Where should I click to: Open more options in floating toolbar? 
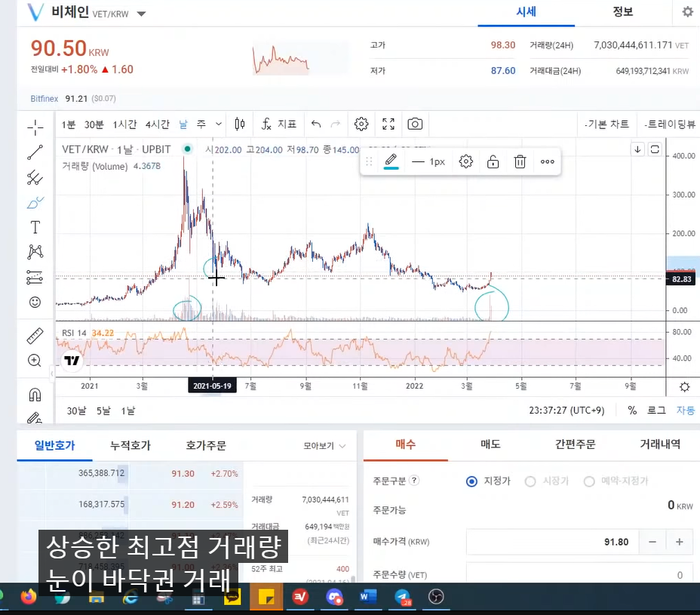coord(548,161)
